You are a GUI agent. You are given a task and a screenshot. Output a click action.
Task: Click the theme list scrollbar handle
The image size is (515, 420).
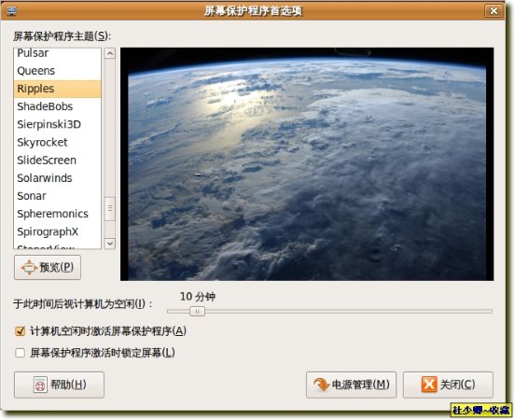tap(110, 208)
